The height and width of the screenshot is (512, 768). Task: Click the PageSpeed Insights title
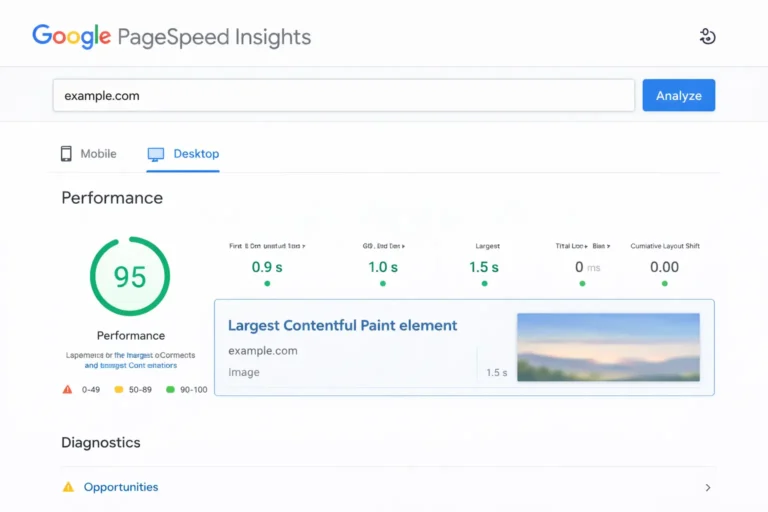pyautogui.click(x=214, y=37)
